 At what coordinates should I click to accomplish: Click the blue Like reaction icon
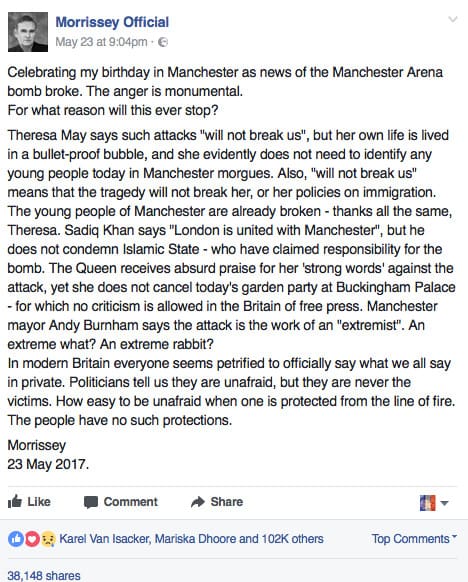click(x=16, y=539)
